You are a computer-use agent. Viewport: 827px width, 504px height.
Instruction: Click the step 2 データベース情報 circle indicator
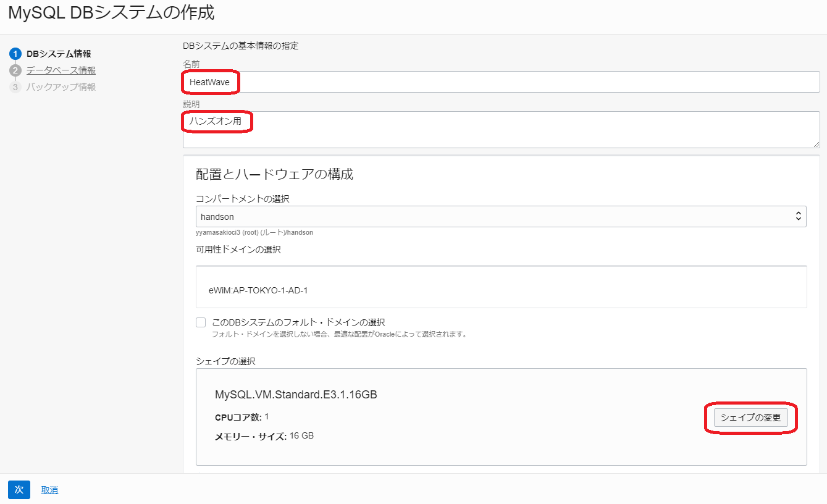[x=16, y=70]
